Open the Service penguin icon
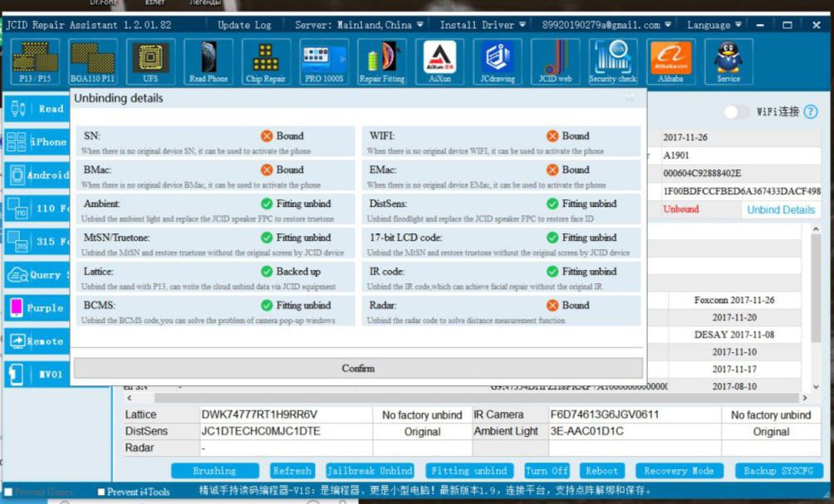 tap(729, 61)
